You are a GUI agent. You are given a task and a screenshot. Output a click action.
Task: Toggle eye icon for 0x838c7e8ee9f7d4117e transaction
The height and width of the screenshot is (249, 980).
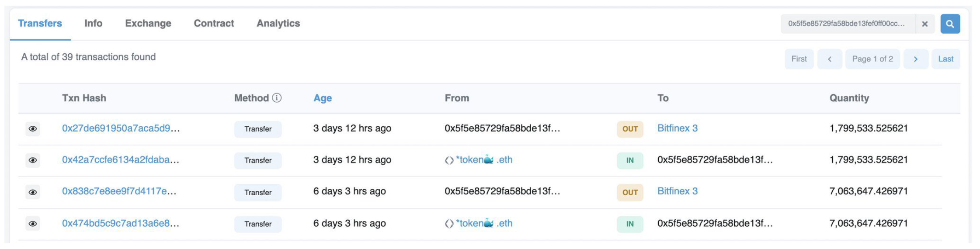(33, 192)
